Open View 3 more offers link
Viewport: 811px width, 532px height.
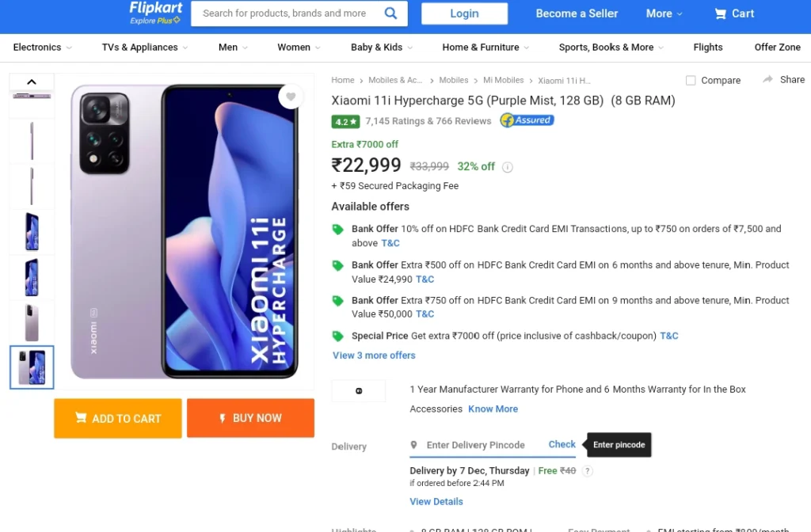(374, 355)
